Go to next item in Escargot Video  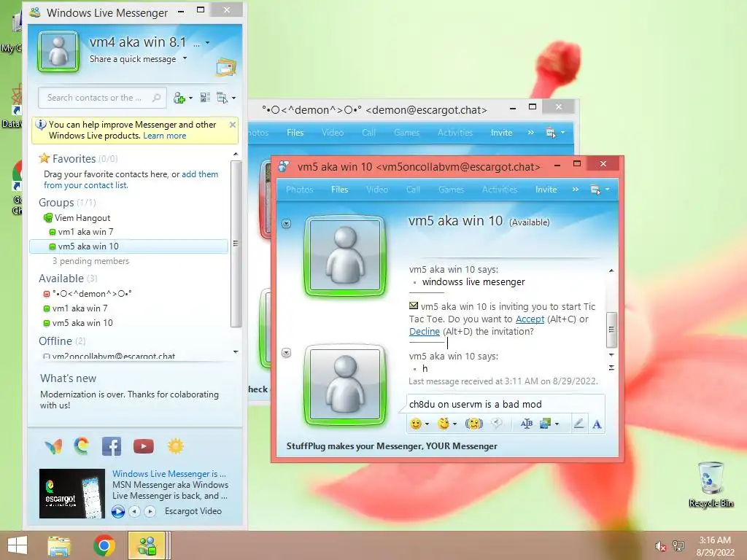[150, 511]
